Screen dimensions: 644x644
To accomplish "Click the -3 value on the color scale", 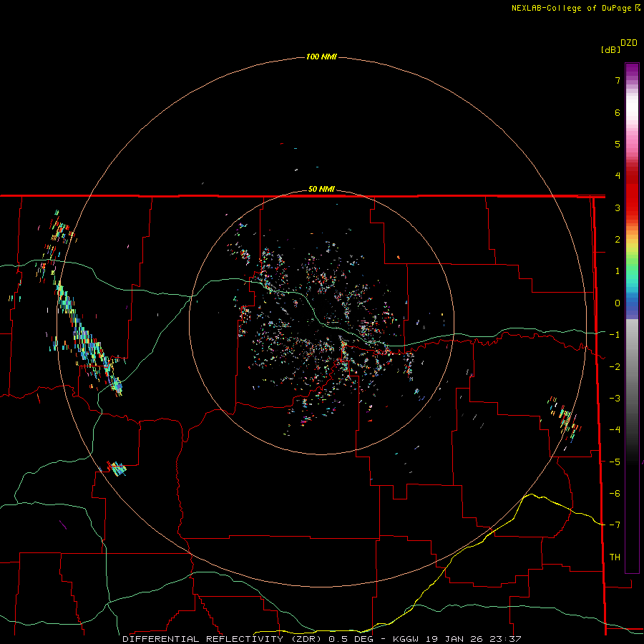I will click(x=615, y=399).
